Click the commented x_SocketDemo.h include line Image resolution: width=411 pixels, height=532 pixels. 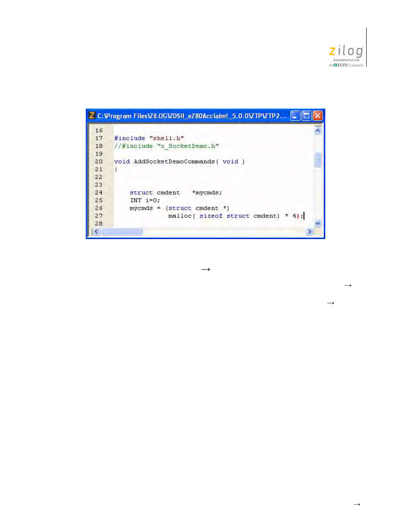tap(166, 146)
